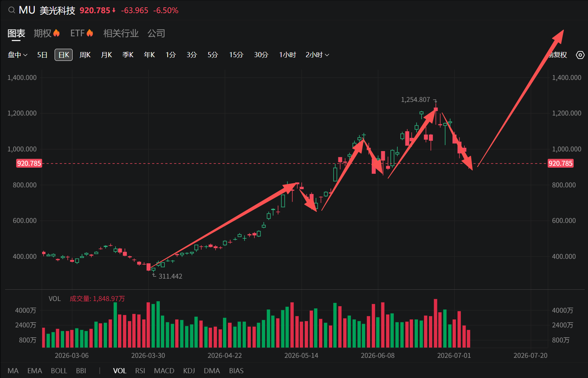Open the chart settings hexagon icon
Image resolution: width=588 pixels, height=378 pixels.
(580, 55)
